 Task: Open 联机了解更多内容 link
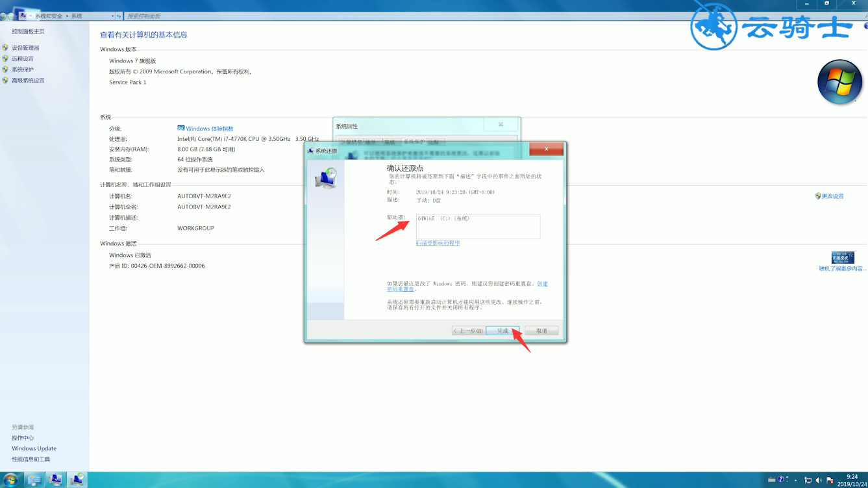[843, 269]
